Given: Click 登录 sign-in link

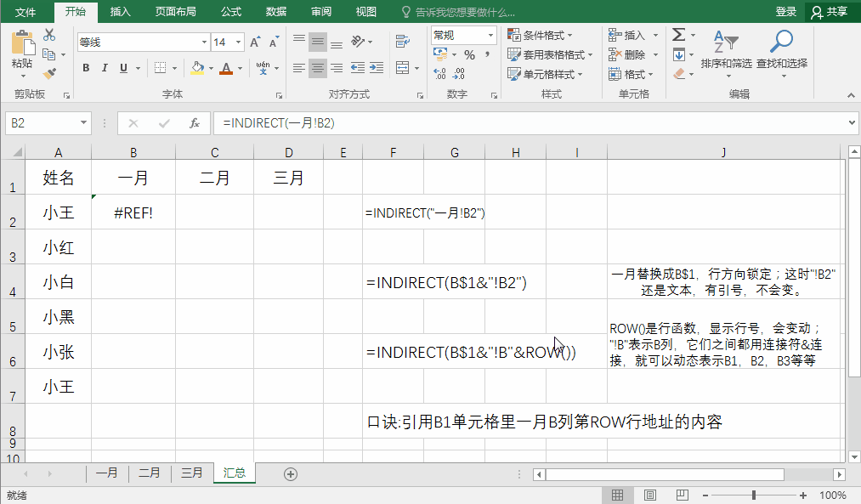Looking at the screenshot, I should pyautogui.click(x=785, y=12).
